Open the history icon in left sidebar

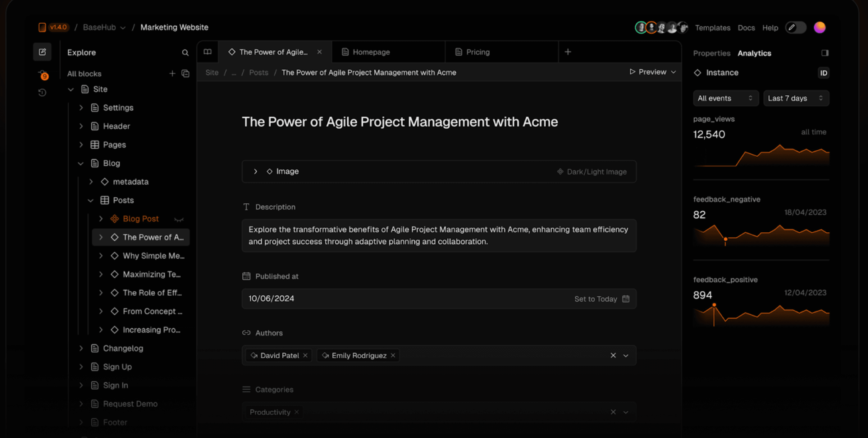tap(42, 93)
